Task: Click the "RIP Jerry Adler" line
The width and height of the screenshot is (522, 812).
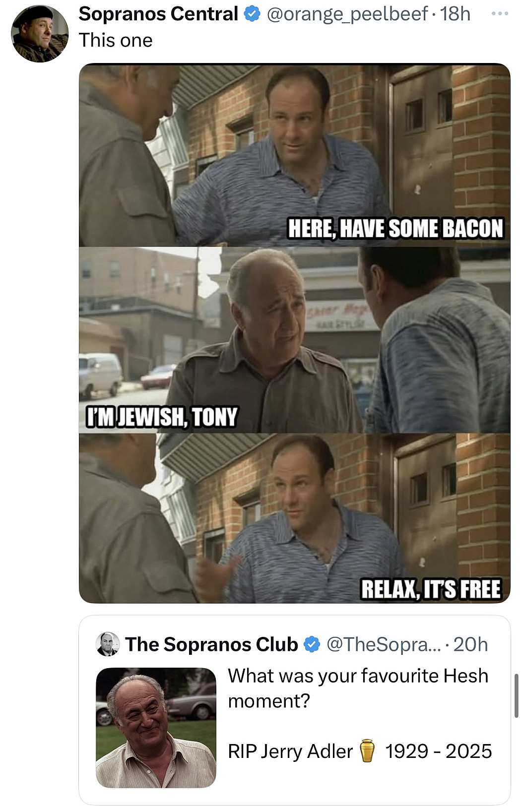Action: 290,751
